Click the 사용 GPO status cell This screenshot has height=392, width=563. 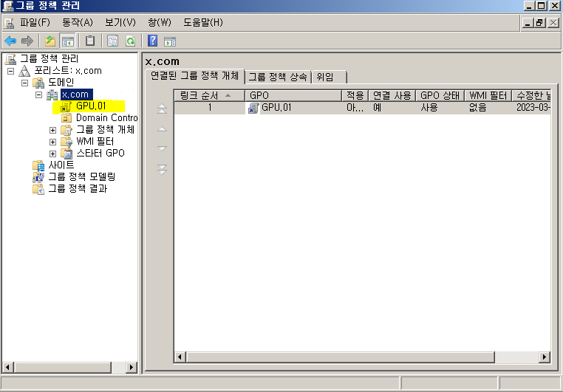tap(429, 108)
